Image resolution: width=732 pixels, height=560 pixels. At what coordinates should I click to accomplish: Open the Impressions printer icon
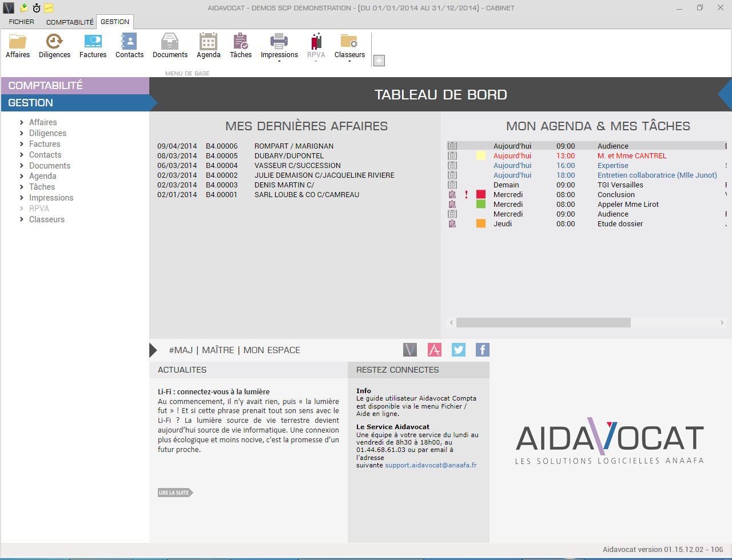coord(279,41)
